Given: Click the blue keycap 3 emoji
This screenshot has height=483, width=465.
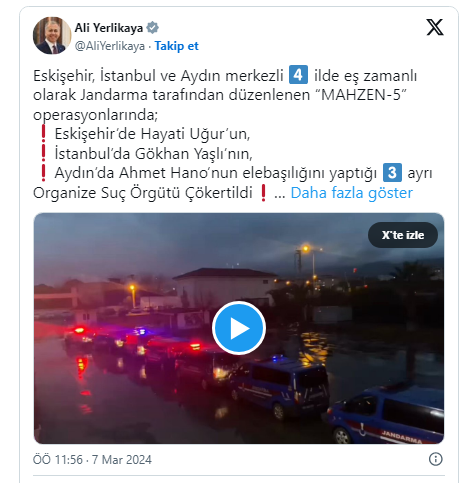Looking at the screenshot, I should coord(392,172).
